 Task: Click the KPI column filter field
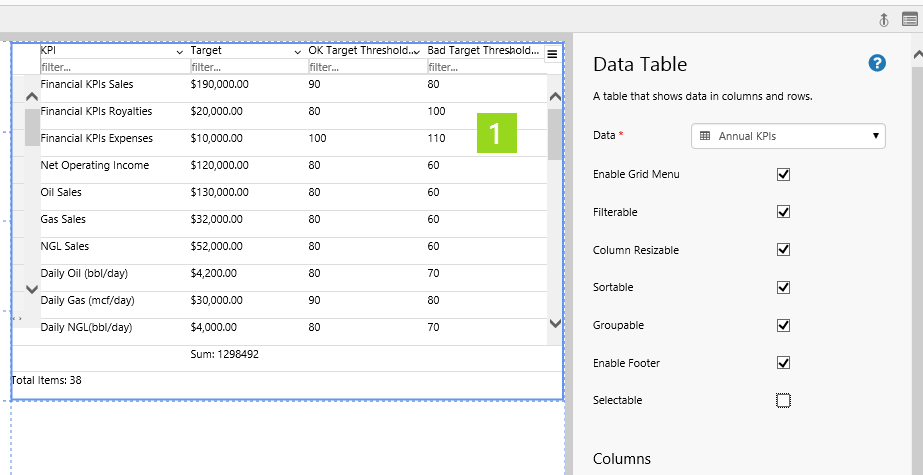click(x=110, y=67)
